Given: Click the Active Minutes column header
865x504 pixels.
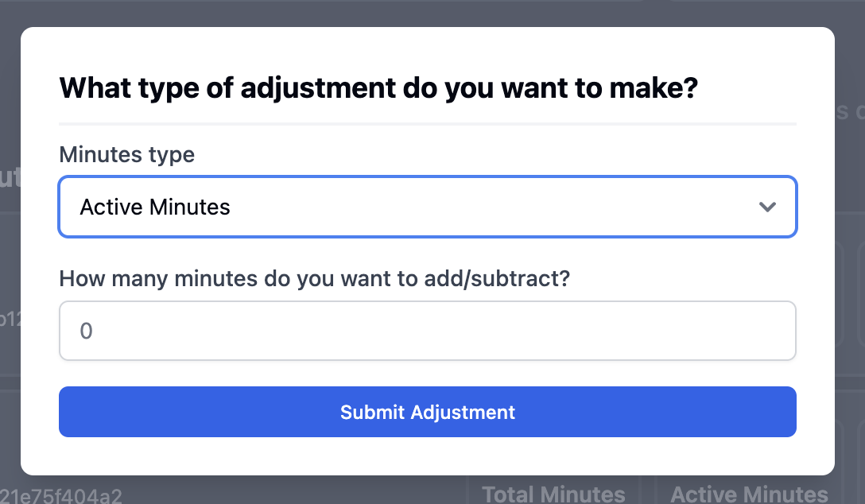Looking at the screenshot, I should 747,494.
